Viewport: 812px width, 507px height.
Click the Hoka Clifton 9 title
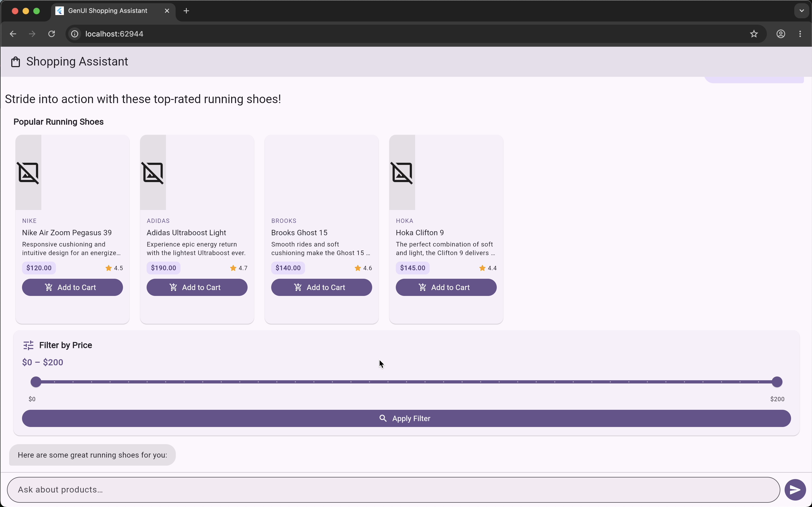420,233
